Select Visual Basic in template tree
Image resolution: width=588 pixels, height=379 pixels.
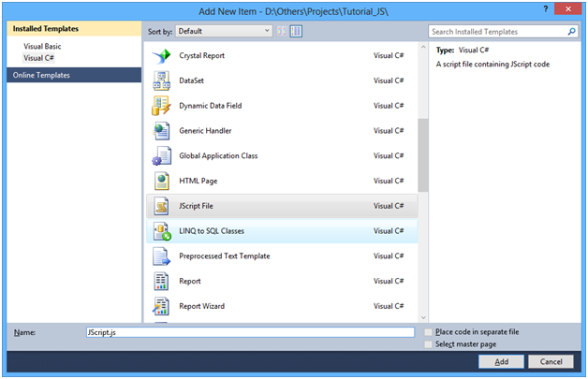click(42, 47)
